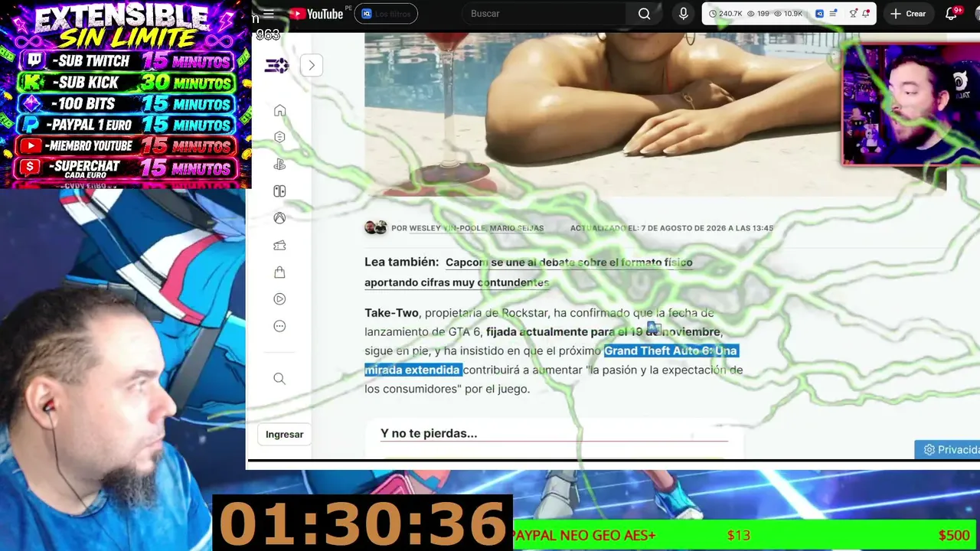The width and height of the screenshot is (980, 551).
Task: Click the small bell icon in the stats bar
Action: point(866,14)
